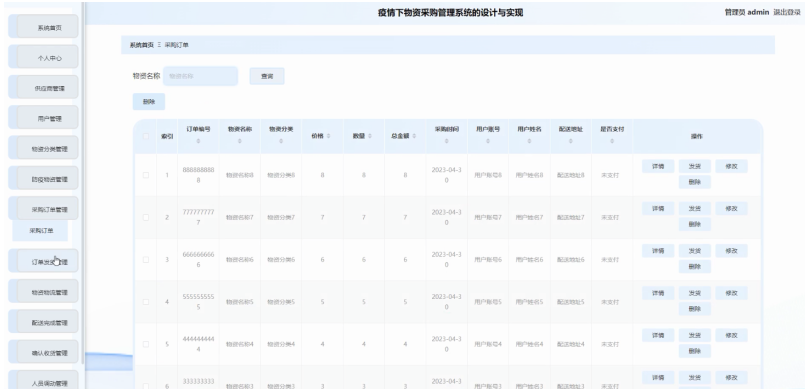Check the box for order 8888888888
The width and height of the screenshot is (805, 390).
point(146,175)
